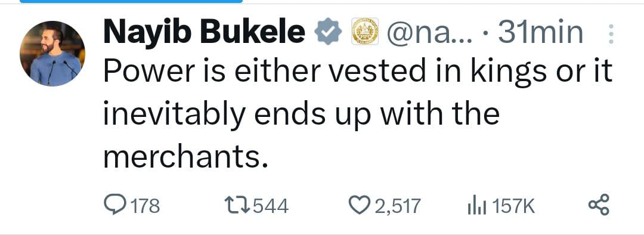644x235 pixels.
Task: Open the three-dot more options menu
Action: pyautogui.click(x=611, y=35)
